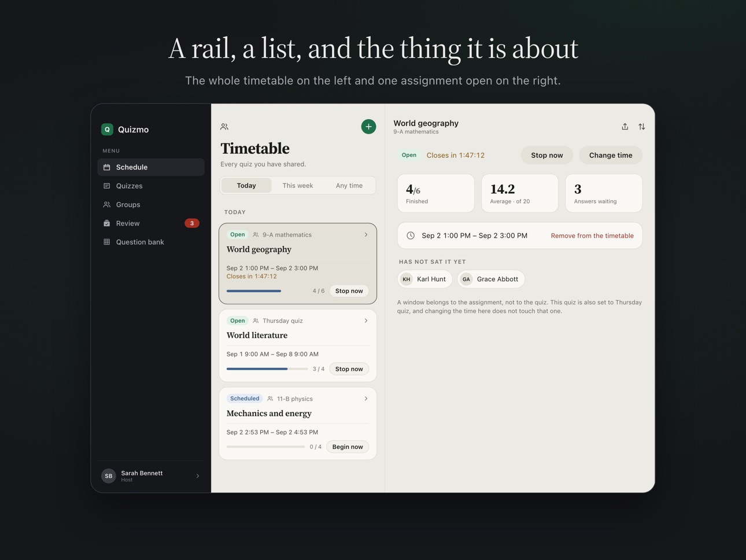Viewport: 746px width, 560px height.
Task: Click the Mechanics and energy progress bar
Action: pyautogui.click(x=266, y=447)
